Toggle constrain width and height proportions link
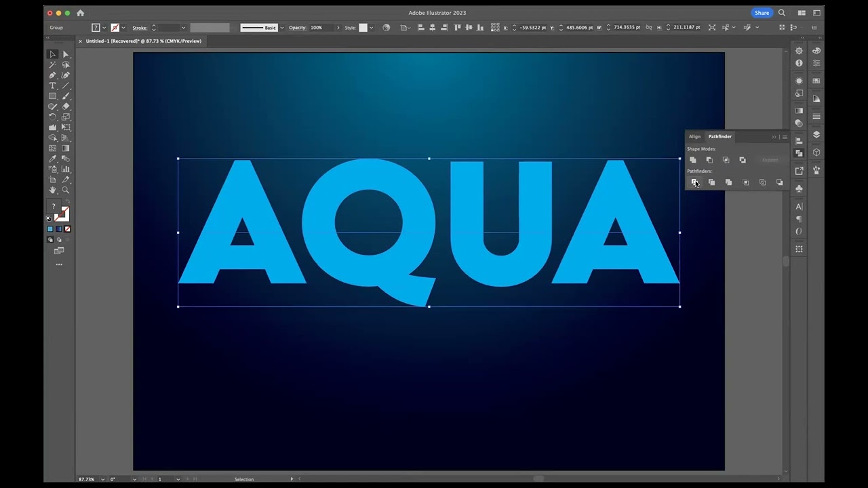 pos(649,28)
